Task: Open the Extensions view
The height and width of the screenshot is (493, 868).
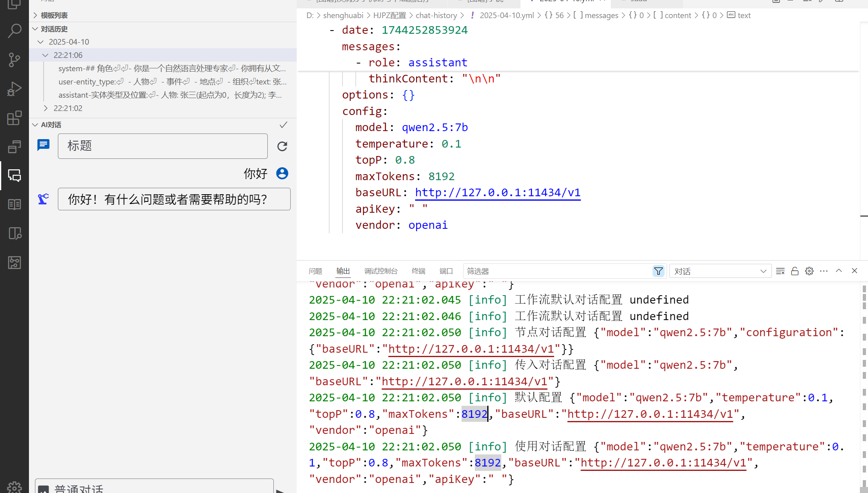Action: pyautogui.click(x=14, y=118)
